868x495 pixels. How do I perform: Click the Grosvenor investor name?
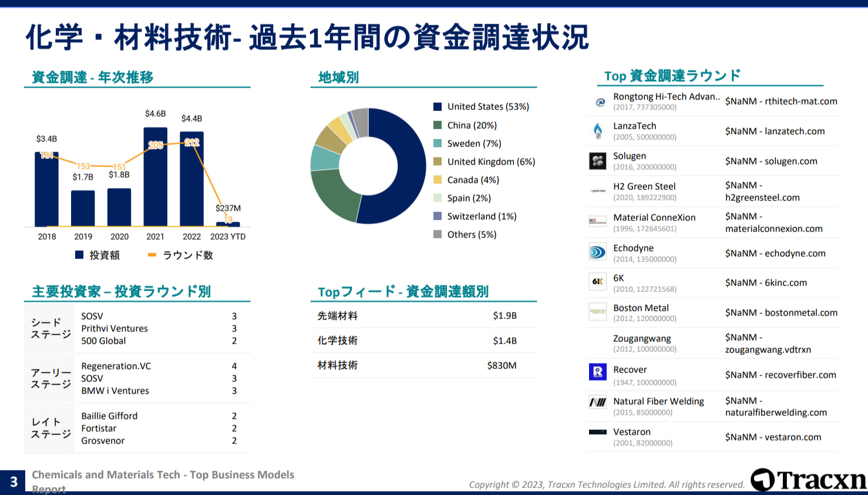click(103, 440)
